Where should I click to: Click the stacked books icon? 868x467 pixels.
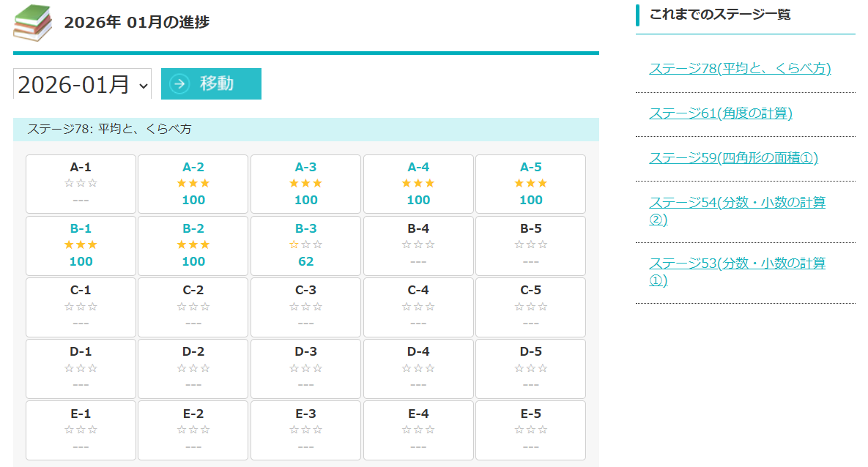tap(33, 23)
